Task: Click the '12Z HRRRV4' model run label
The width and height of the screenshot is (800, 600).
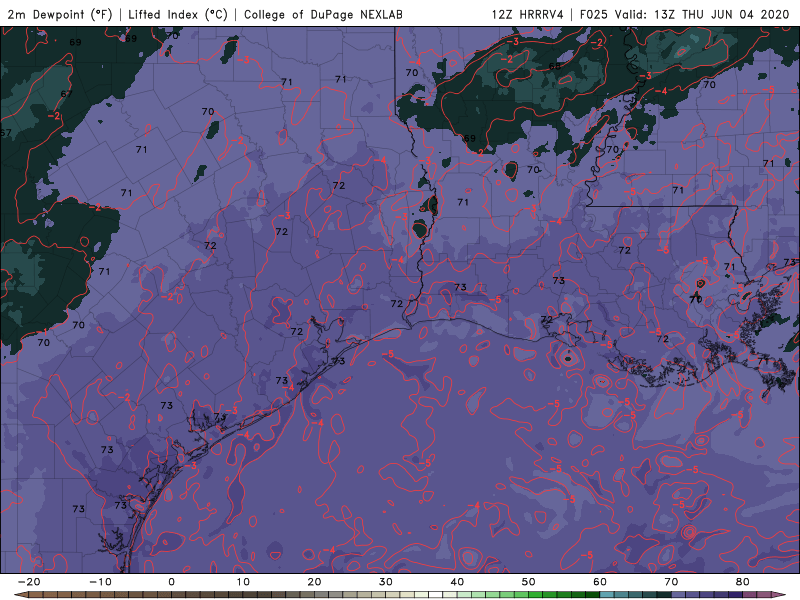Action: pos(527,14)
